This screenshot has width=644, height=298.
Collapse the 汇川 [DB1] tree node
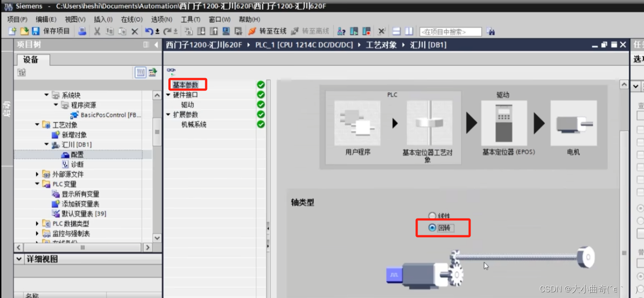point(47,144)
